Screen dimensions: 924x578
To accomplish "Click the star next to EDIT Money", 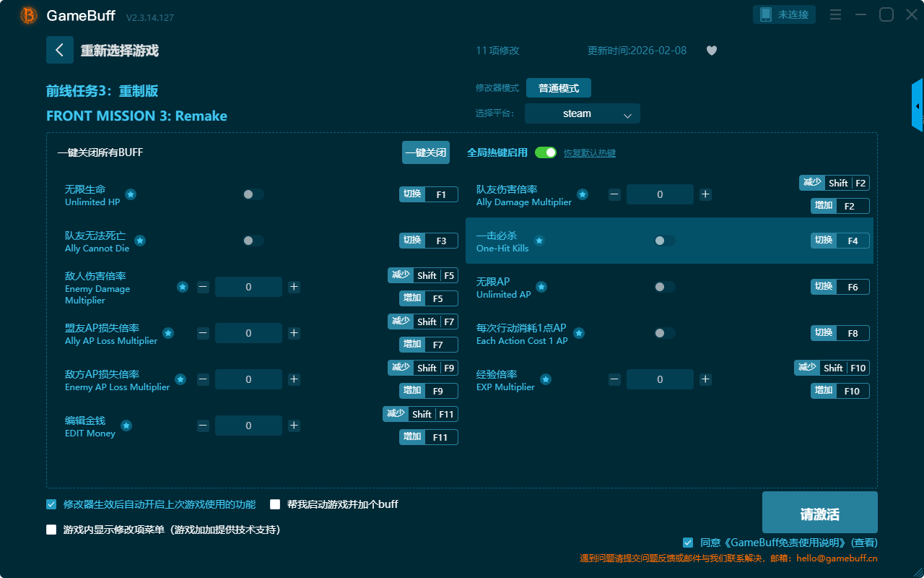I will [x=126, y=426].
